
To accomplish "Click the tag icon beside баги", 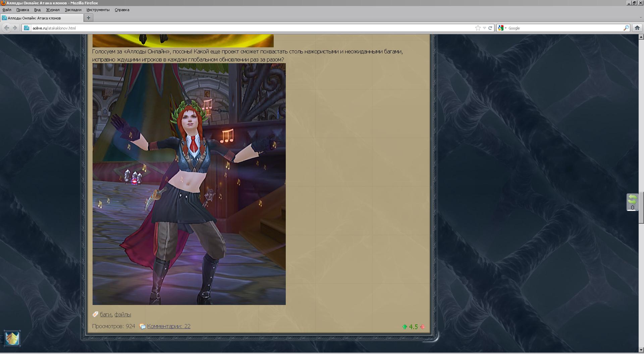I will click(95, 314).
